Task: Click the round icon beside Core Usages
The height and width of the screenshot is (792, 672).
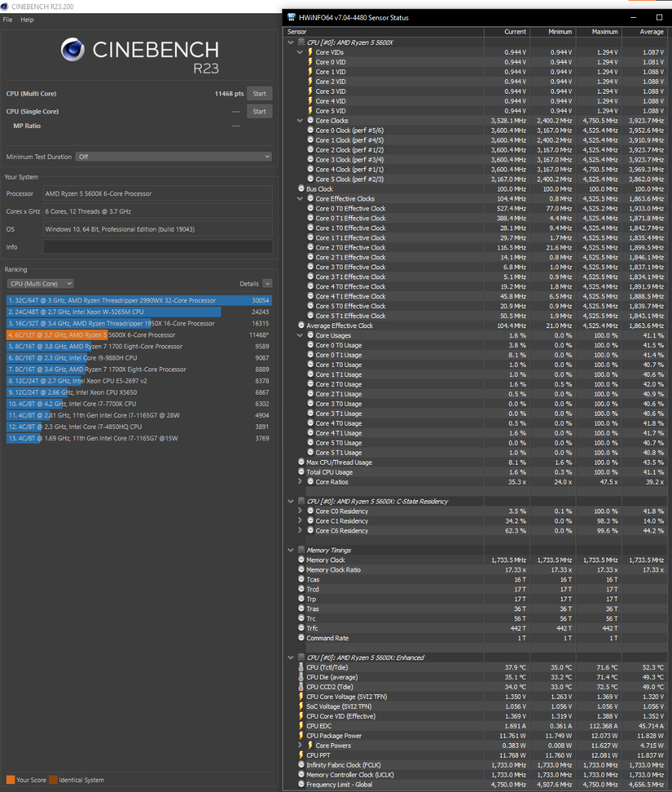Action: [x=310, y=335]
